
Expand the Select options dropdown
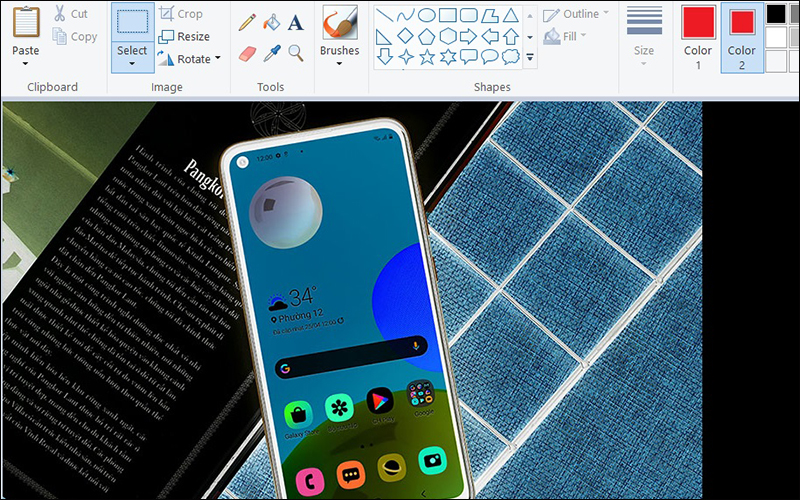tap(131, 64)
